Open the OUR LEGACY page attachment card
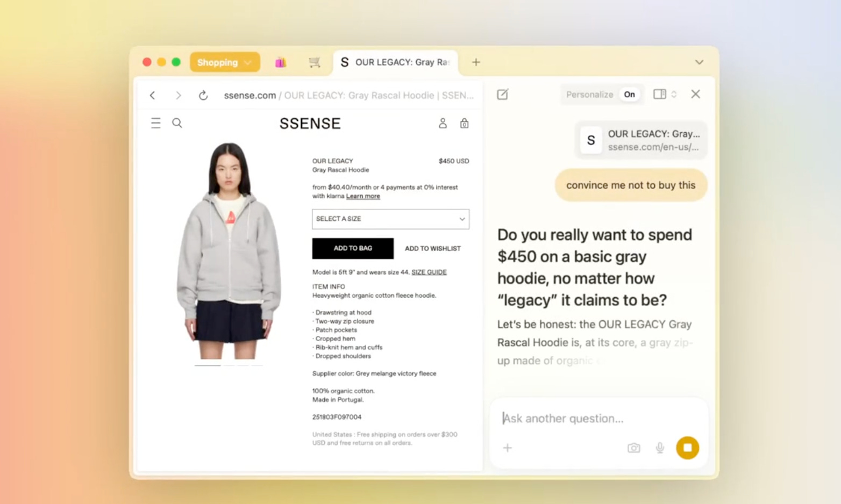The image size is (841, 504). pyautogui.click(x=641, y=140)
